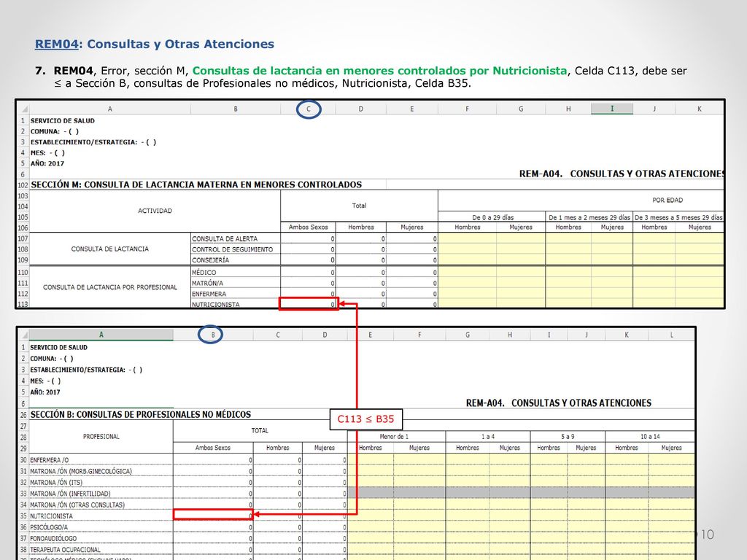This screenshot has height=560, width=747.
Task: Select row header 26 in the Sección B spreadsheet
Action: (x=23, y=415)
